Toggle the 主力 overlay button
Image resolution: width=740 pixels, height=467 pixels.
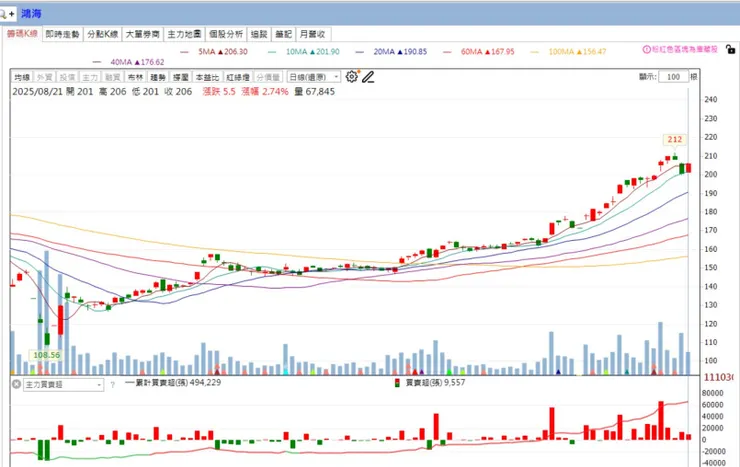pos(90,77)
